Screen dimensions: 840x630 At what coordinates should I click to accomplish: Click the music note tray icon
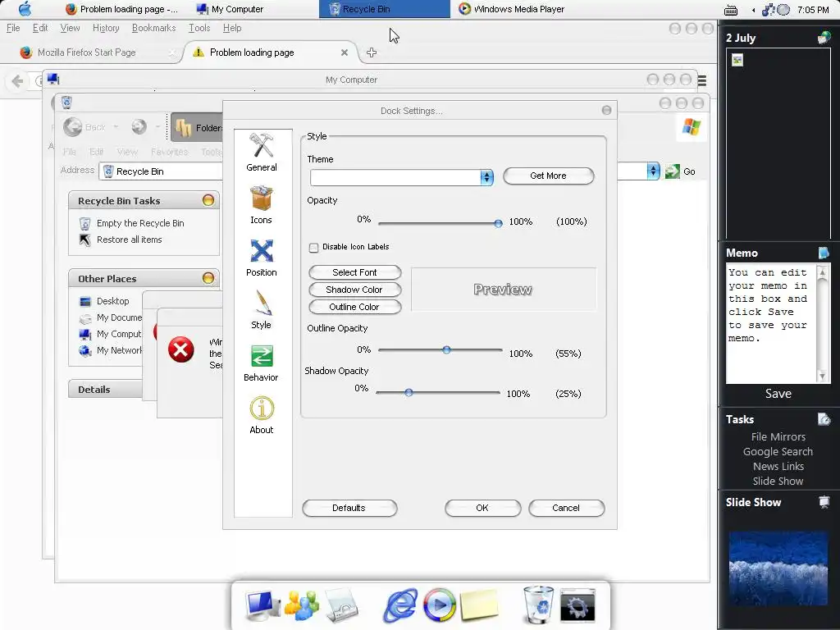pos(768,9)
